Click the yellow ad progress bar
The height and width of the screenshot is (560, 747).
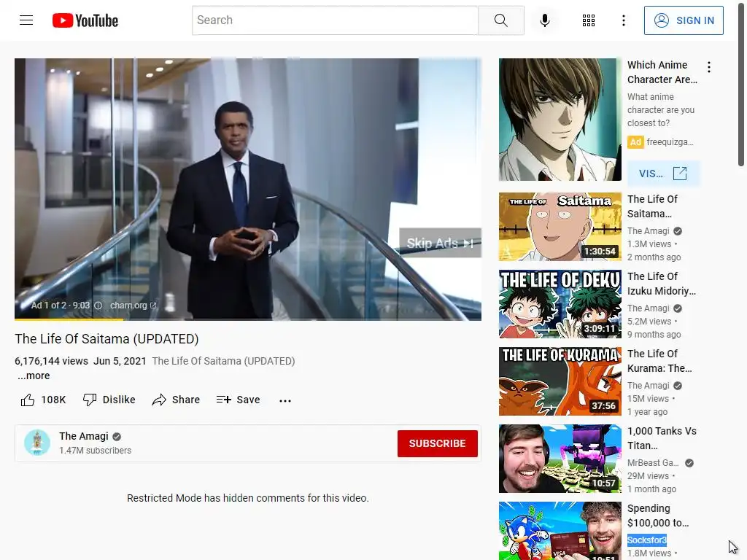(x=69, y=319)
